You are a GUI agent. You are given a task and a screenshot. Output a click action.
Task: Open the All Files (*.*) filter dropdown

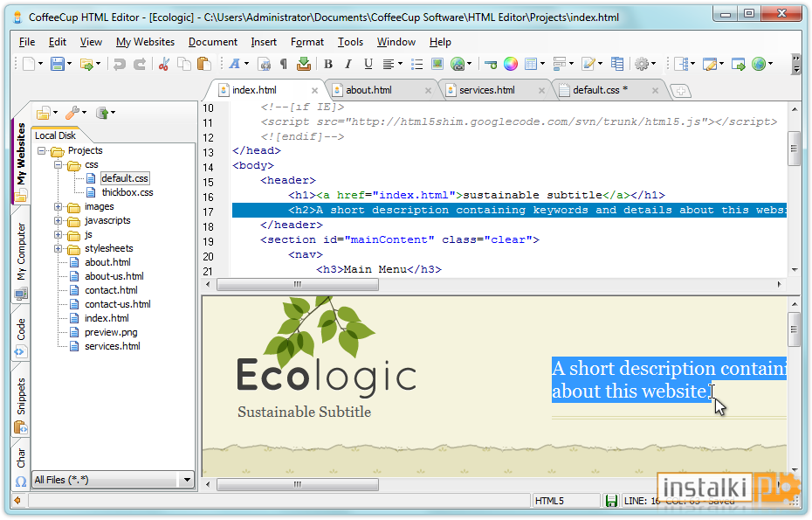[187, 480]
